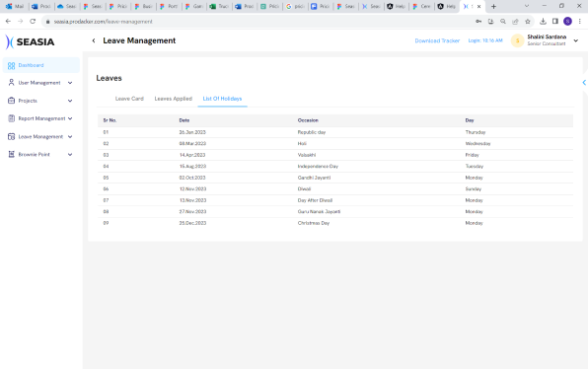
Task: Click the Report Management document icon
Action: 11,118
